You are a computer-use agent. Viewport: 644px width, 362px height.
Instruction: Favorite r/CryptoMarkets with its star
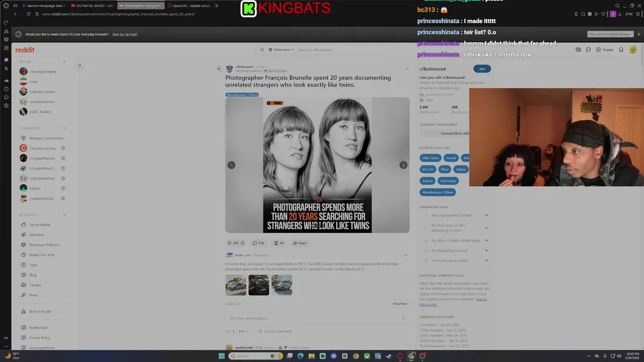click(63, 158)
